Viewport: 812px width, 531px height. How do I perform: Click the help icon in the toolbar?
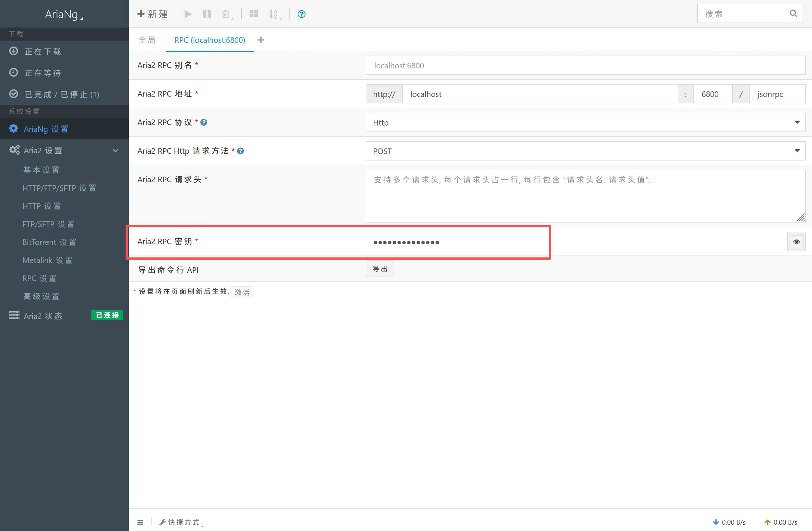point(301,14)
